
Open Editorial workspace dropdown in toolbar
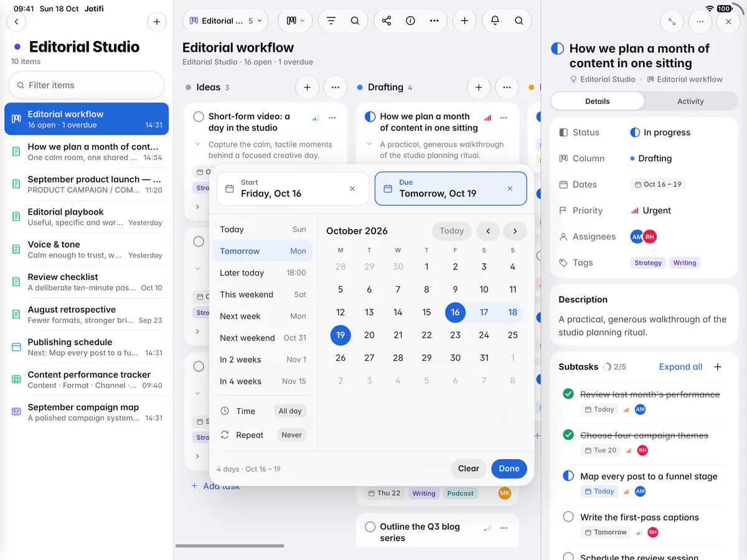pos(225,21)
